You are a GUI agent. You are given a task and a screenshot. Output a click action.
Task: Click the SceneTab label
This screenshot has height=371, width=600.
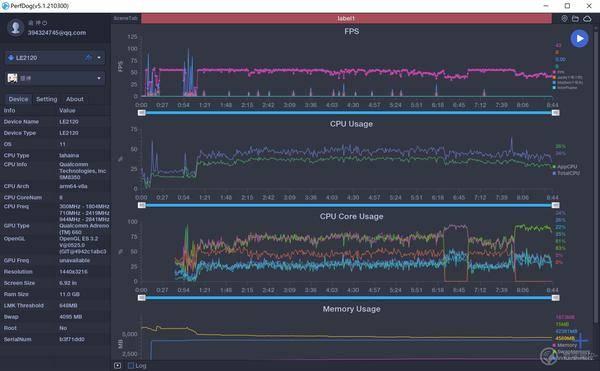click(126, 18)
